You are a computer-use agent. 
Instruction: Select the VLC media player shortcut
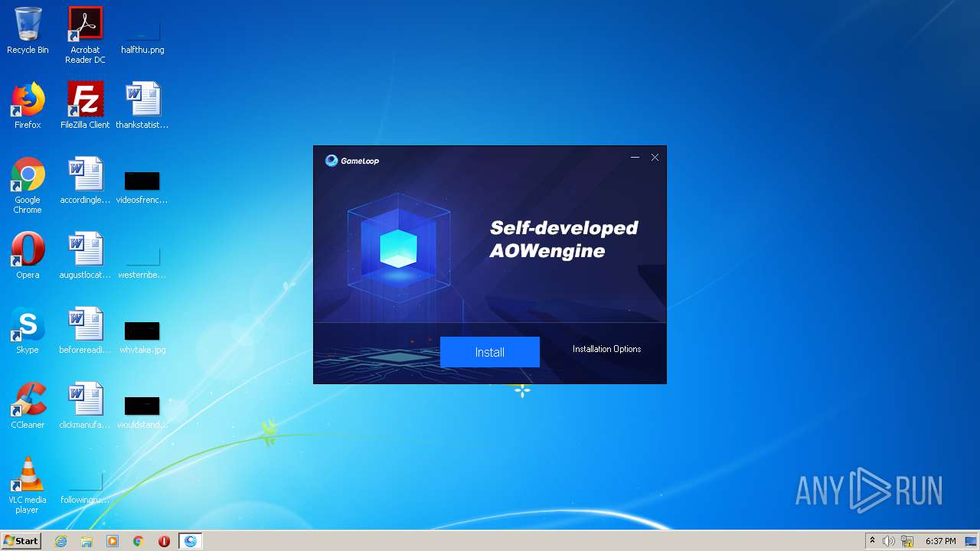click(x=28, y=486)
